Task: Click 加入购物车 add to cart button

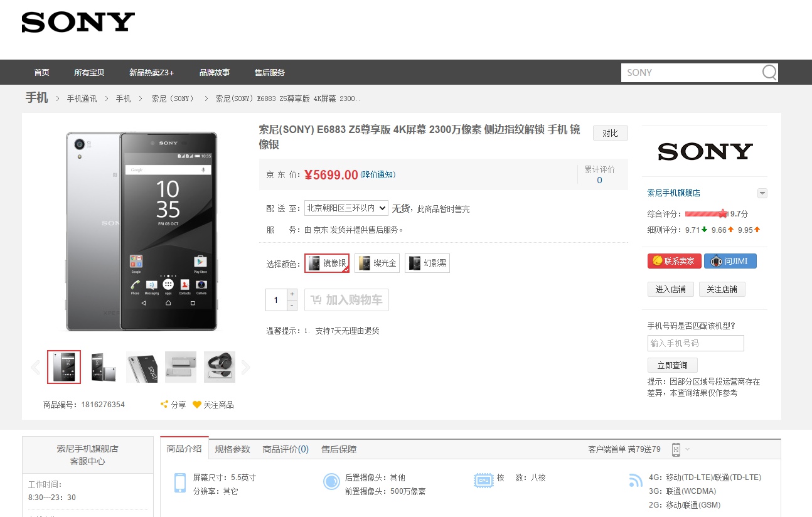Action: tap(346, 300)
